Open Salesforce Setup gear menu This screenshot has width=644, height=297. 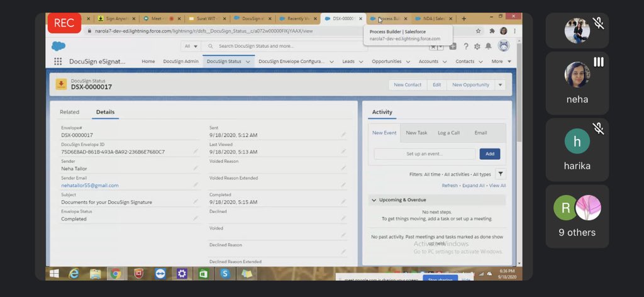[477, 47]
